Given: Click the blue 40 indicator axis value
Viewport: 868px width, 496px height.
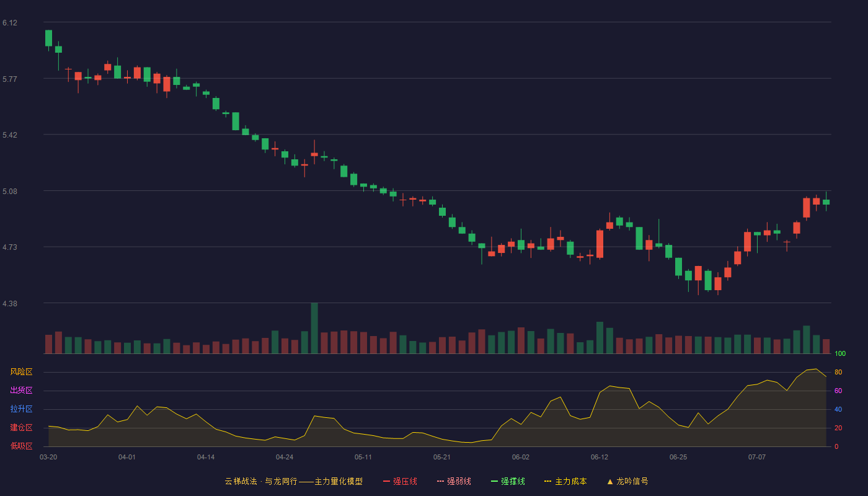Looking at the screenshot, I should pos(838,409).
